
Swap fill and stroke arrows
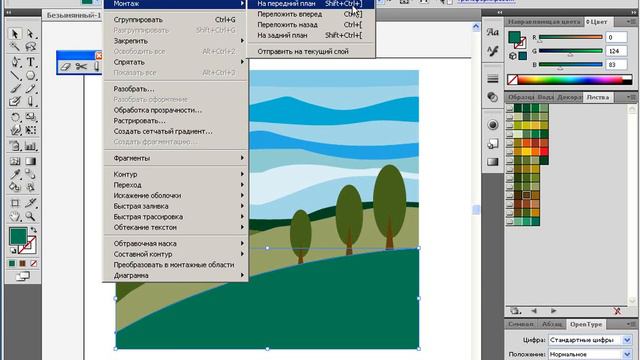point(33,230)
